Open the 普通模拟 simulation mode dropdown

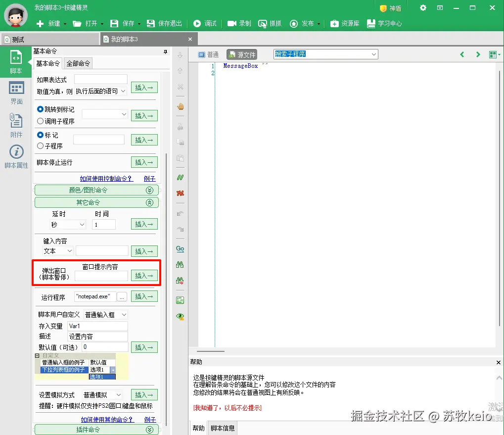(x=102, y=395)
